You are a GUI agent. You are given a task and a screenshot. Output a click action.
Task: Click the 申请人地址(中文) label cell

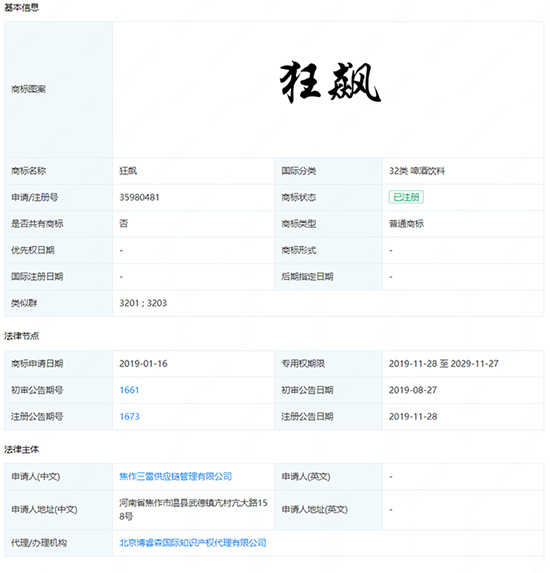click(58, 509)
